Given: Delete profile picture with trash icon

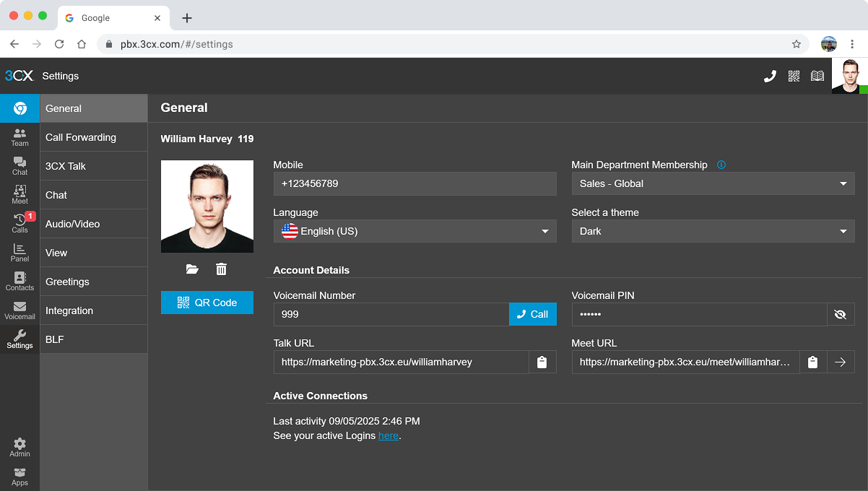Looking at the screenshot, I should coord(222,269).
